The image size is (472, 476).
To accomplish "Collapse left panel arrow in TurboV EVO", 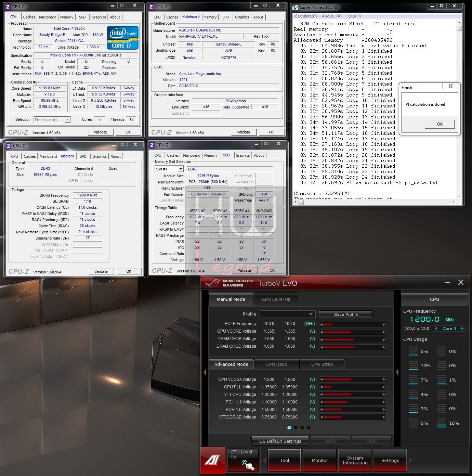I will [205, 372].
